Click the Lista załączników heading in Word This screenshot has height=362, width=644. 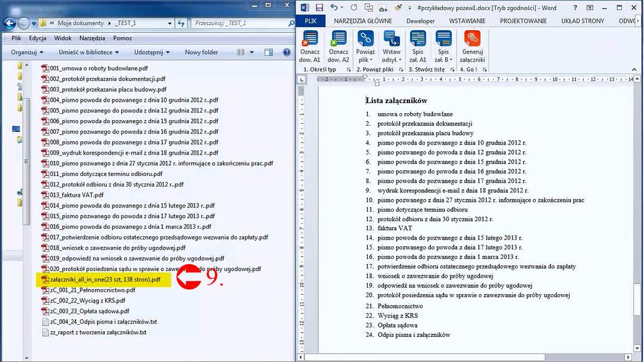pyautogui.click(x=396, y=101)
